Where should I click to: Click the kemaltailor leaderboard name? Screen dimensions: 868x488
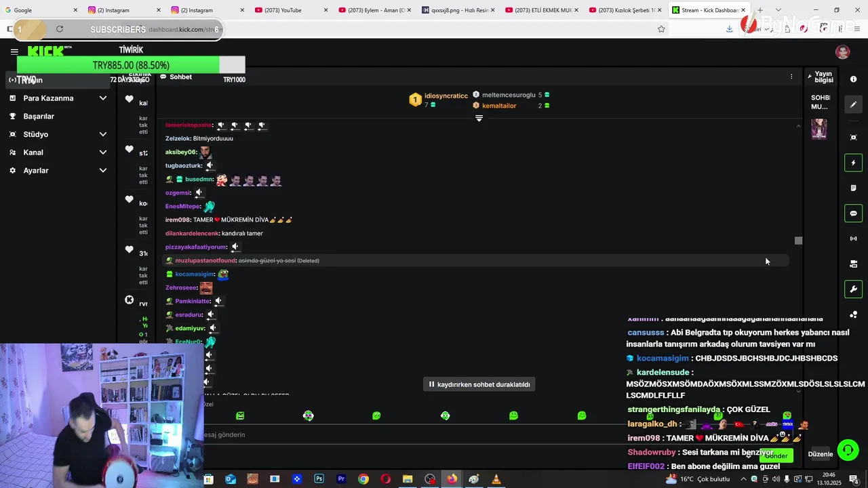click(x=499, y=106)
